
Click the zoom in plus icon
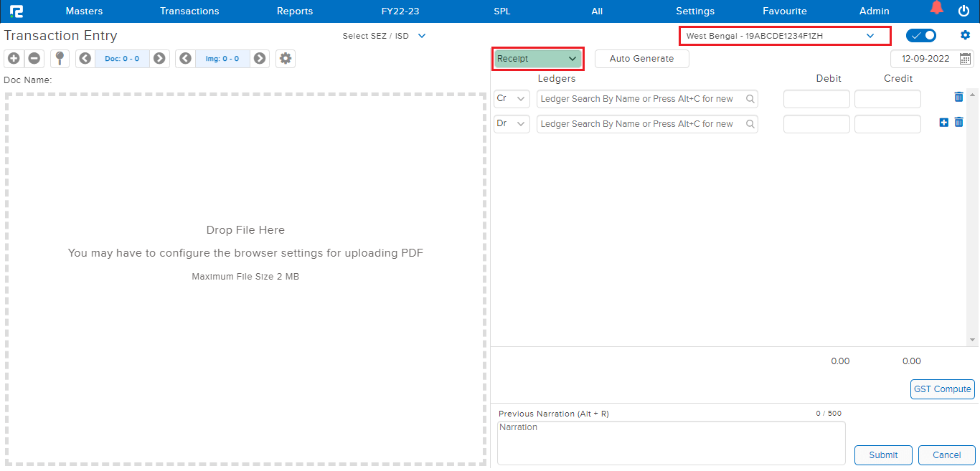tap(14, 59)
